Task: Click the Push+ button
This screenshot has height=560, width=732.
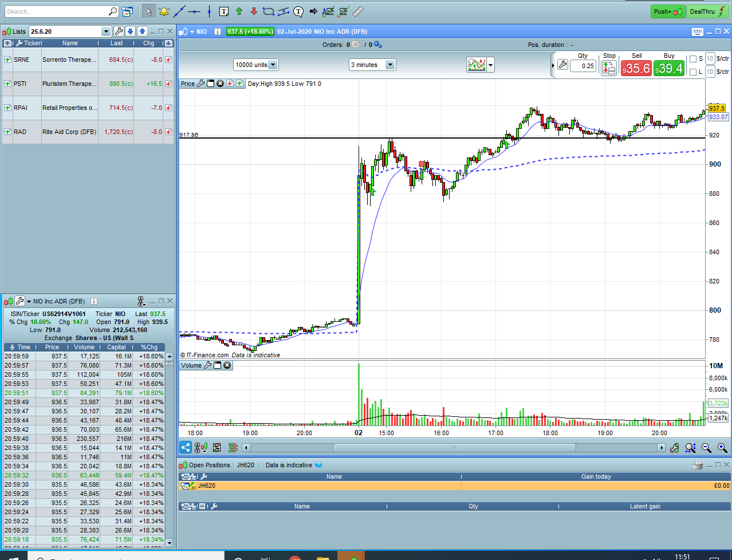Action: [668, 11]
